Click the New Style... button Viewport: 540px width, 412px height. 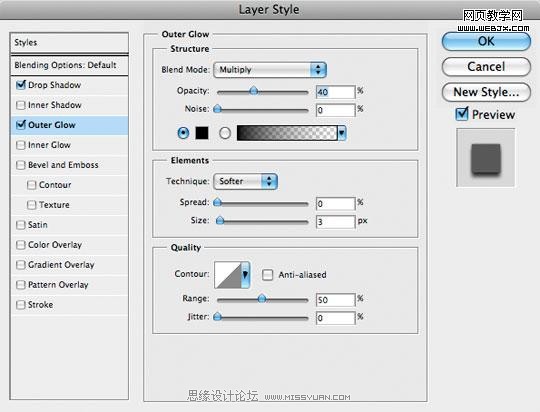click(x=486, y=92)
